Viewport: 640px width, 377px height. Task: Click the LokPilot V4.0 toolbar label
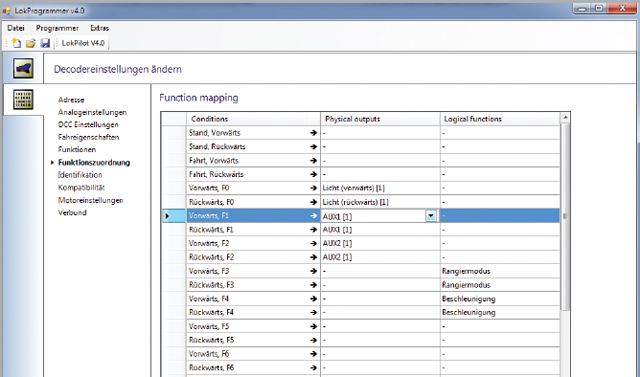(83, 43)
